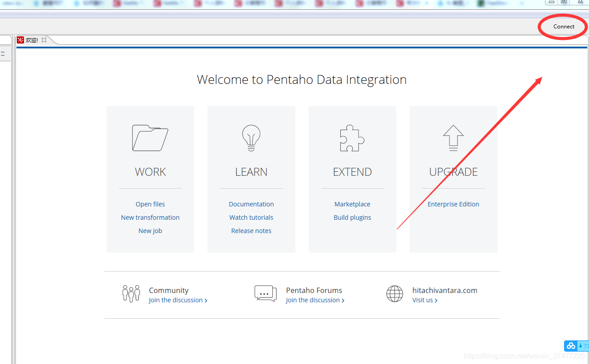
Task: Click the UPGRADE heading
Action: tap(454, 172)
